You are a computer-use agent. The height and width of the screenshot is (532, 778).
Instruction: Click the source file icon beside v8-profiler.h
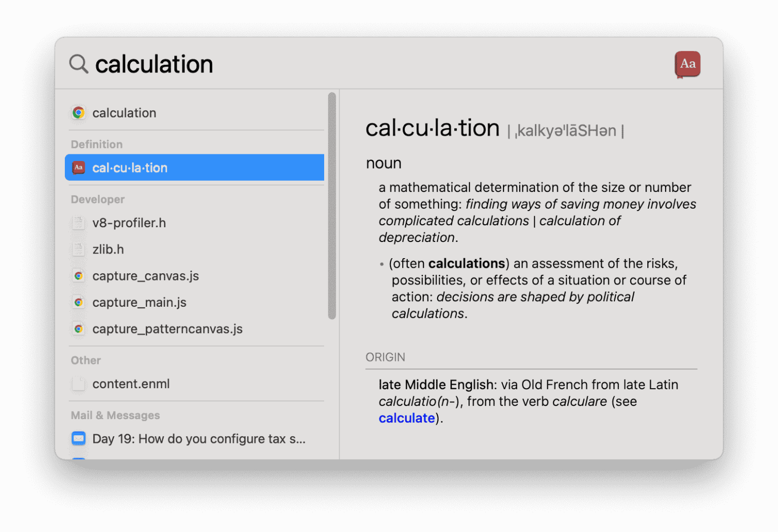tap(79, 223)
